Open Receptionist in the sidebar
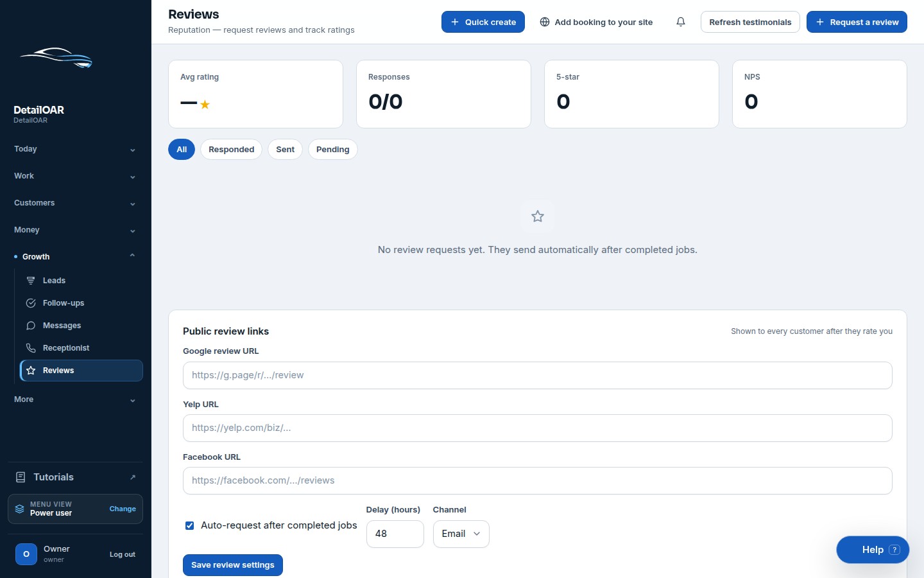This screenshot has height=578, width=924. coord(81,348)
